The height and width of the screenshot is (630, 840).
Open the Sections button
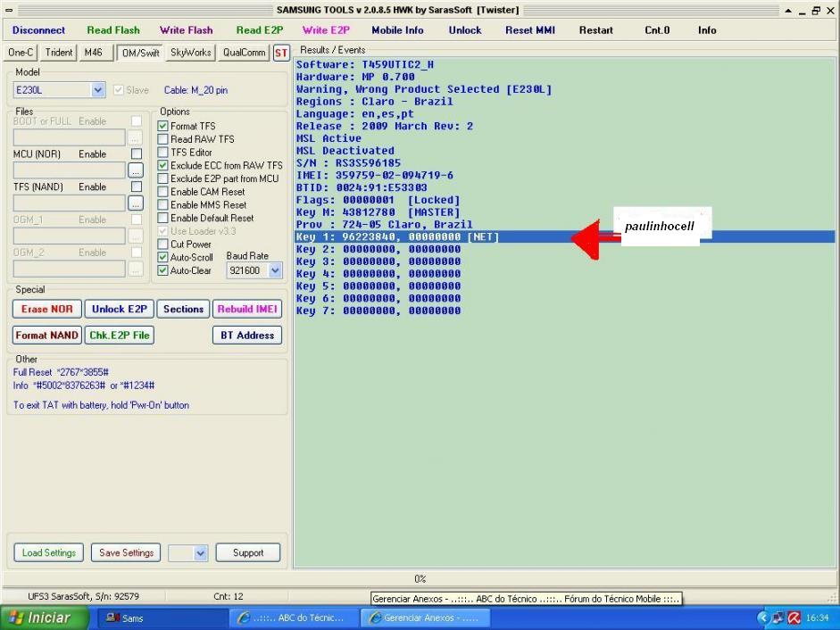183,309
